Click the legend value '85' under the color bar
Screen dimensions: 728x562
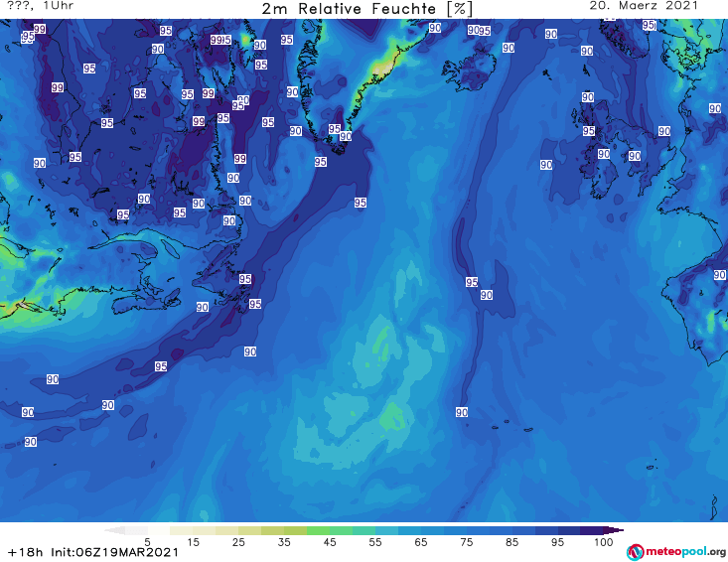click(x=512, y=542)
